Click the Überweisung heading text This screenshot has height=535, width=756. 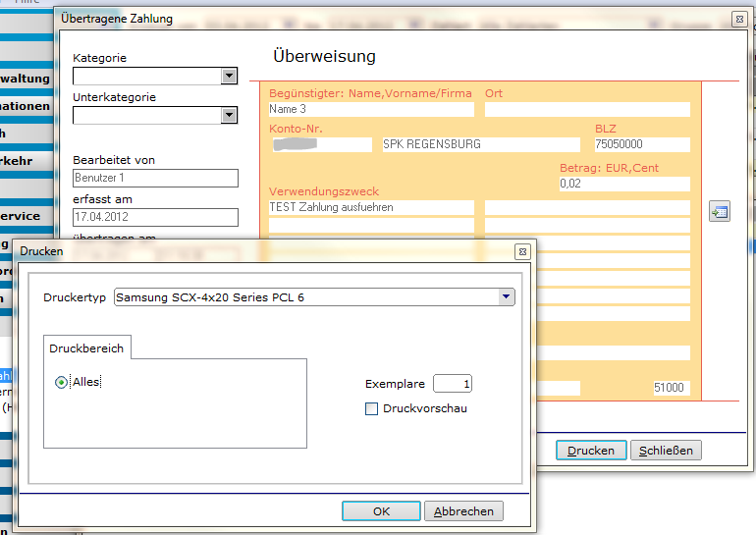[x=324, y=56]
